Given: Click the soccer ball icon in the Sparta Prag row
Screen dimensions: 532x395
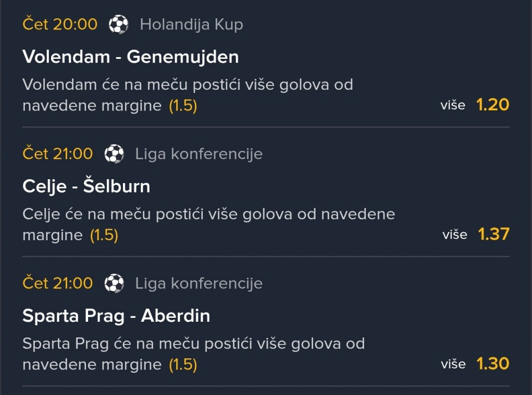Looking at the screenshot, I should (114, 283).
